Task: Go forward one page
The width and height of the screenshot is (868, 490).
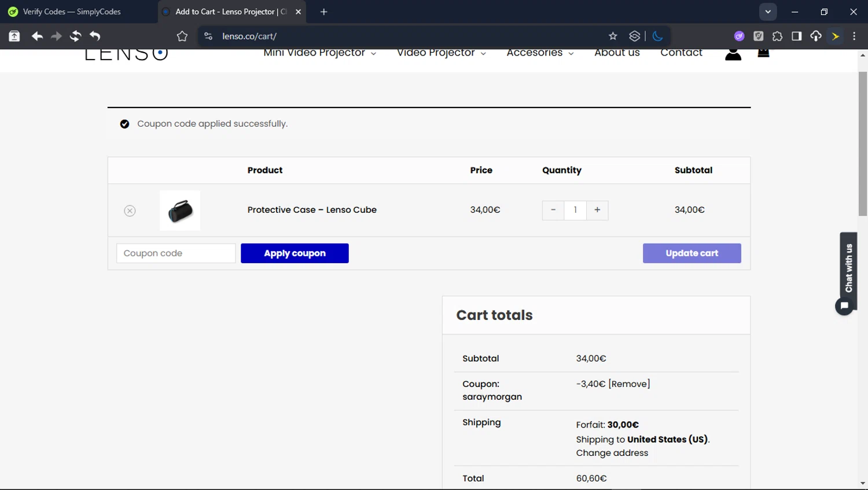Action: pyautogui.click(x=56, y=36)
